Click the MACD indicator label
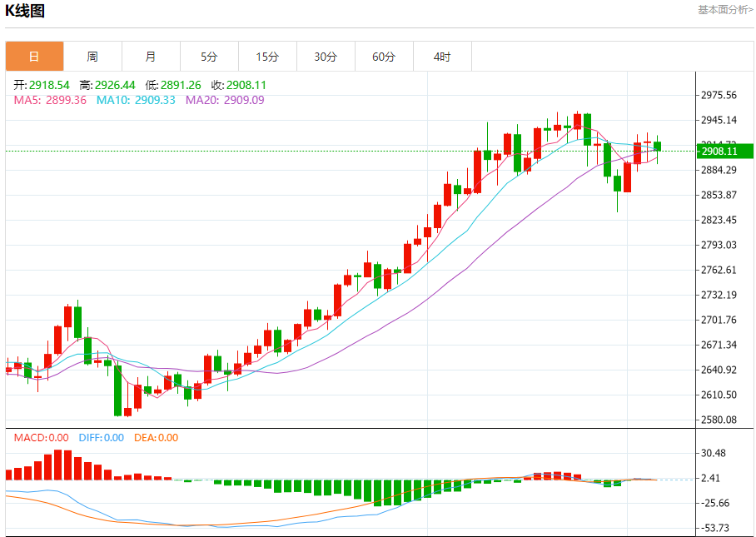Screen dimensions: 756x537 tap(42, 438)
